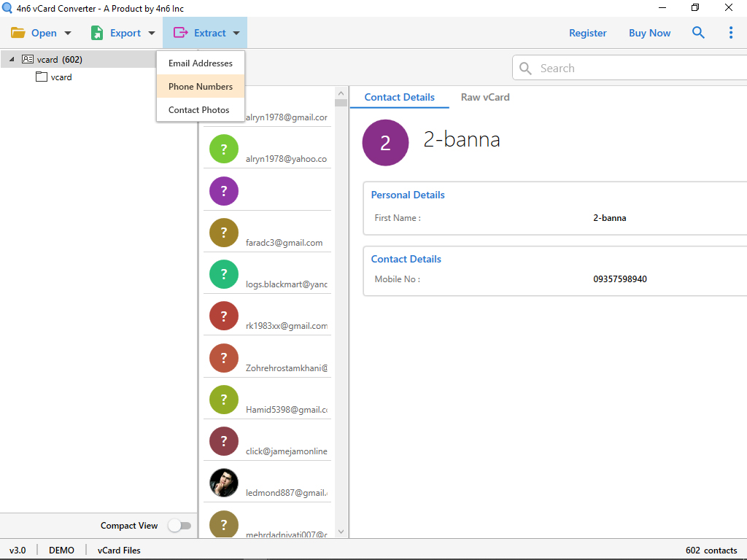Click the Register link
The height and width of the screenshot is (560, 747).
(587, 33)
